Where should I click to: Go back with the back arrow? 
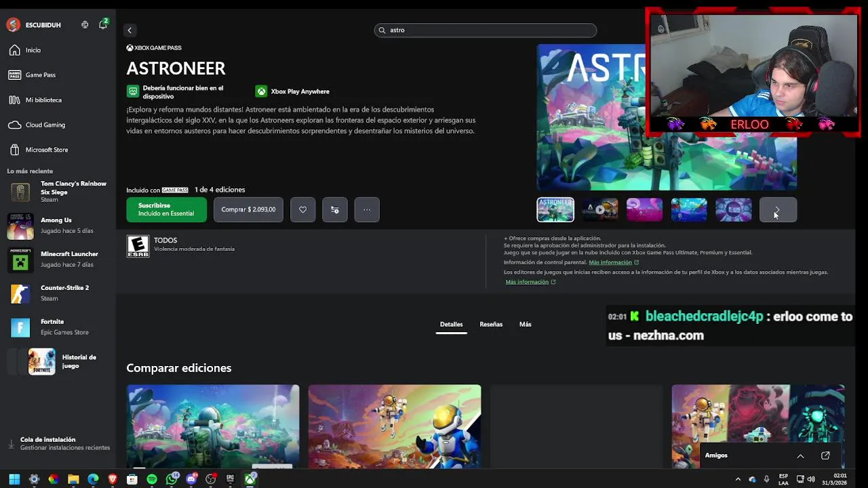click(x=130, y=30)
